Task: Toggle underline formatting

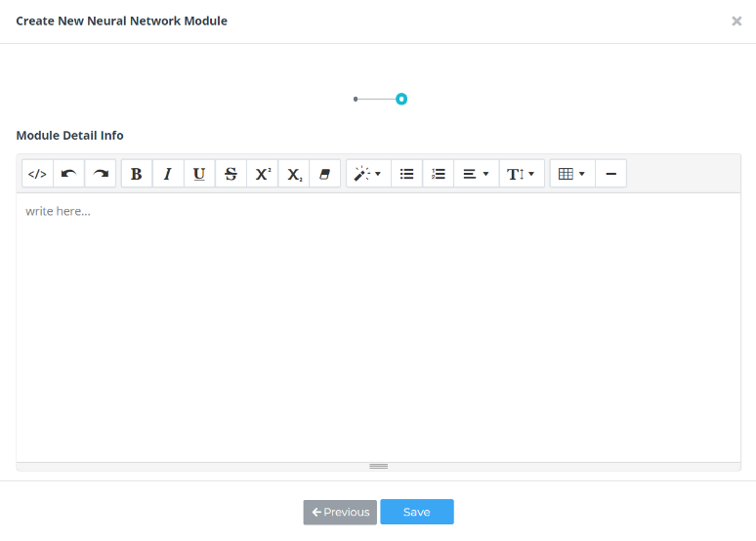Action: [x=199, y=174]
